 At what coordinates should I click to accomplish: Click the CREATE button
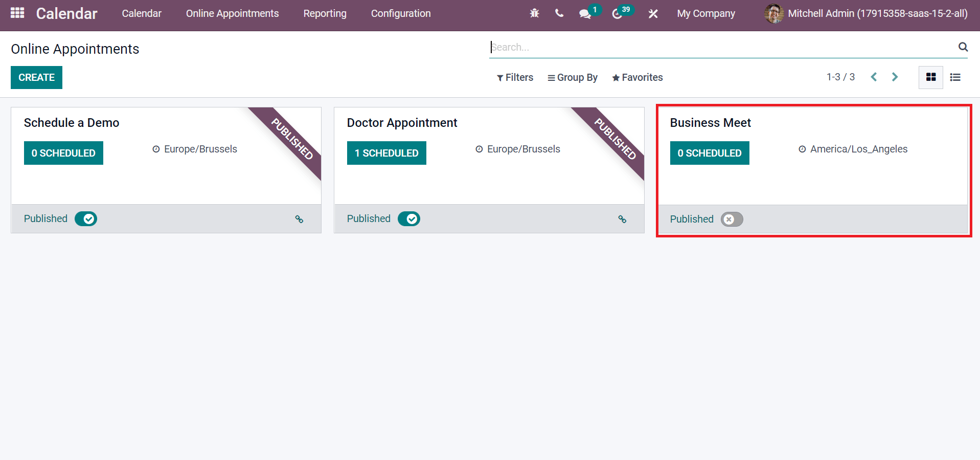(36, 77)
